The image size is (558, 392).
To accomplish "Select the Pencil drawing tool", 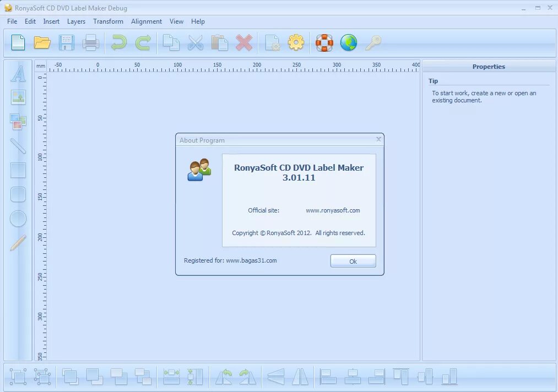I will 18,243.
